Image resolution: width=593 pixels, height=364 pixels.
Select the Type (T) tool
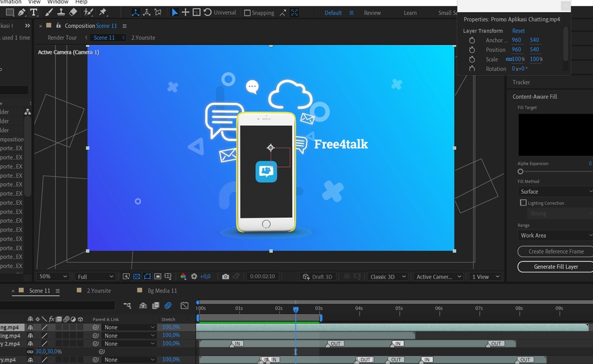tap(33, 12)
